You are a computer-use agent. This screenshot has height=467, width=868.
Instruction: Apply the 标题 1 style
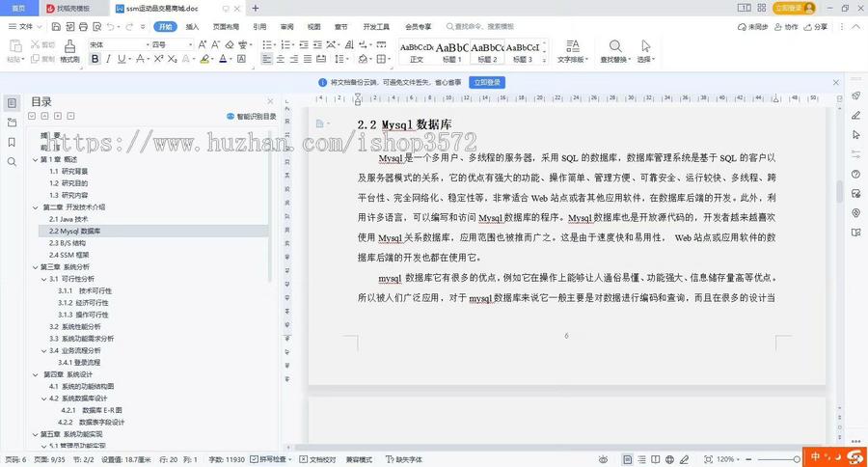(451, 51)
